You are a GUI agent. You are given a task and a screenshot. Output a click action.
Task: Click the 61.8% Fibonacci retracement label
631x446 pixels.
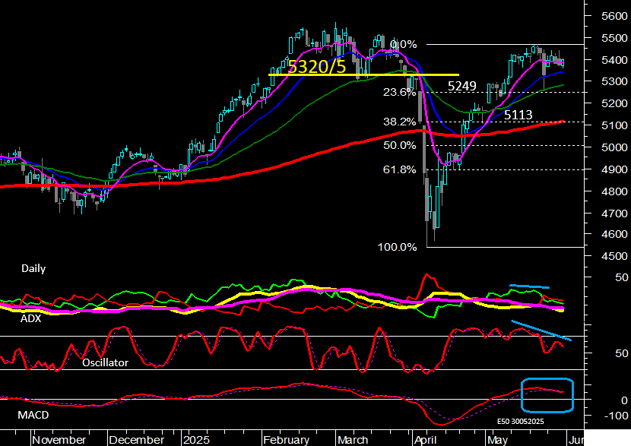tap(400, 169)
